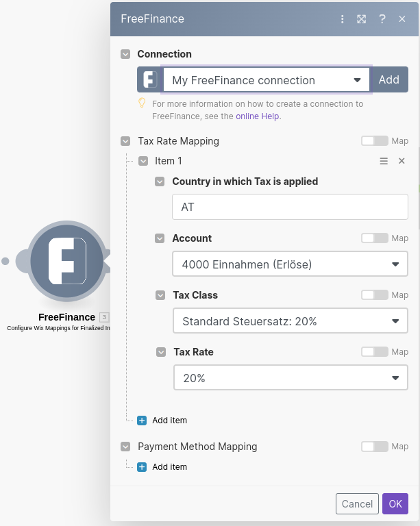Screen dimensions: 420x526
Task: Click plus icon to add tax rate item
Action: pyautogui.click(x=142, y=421)
